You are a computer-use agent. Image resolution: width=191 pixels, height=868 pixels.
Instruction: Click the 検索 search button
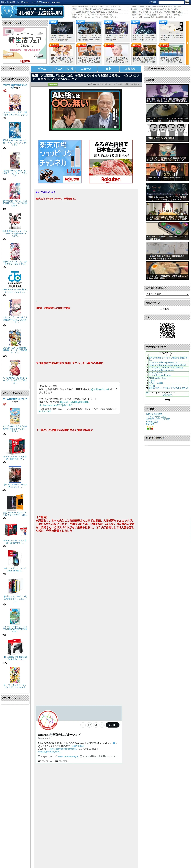click(x=187, y=2)
